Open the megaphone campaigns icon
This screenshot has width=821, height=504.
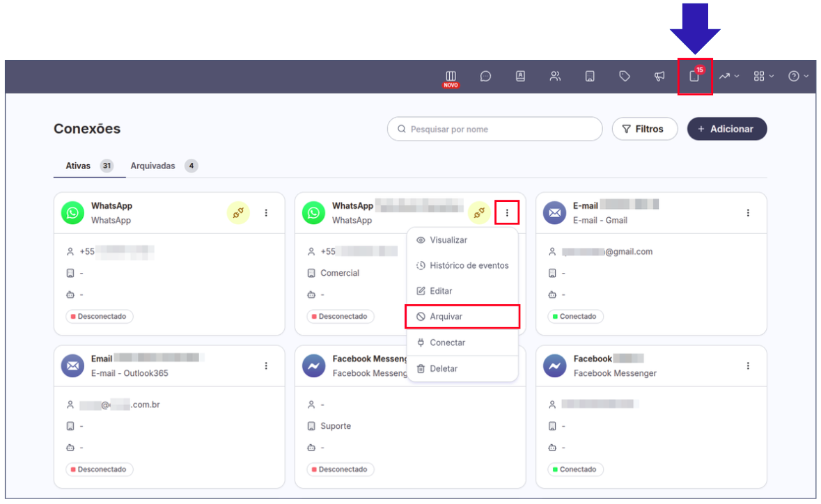click(x=659, y=77)
